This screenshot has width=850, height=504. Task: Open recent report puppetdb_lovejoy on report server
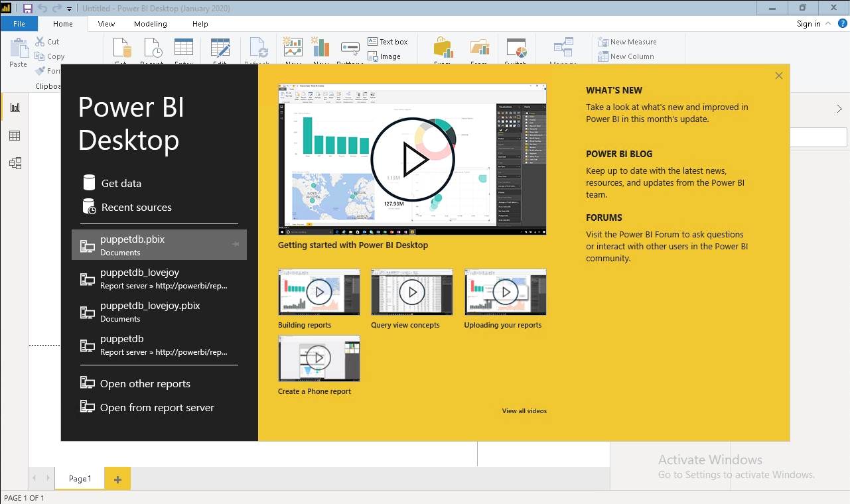tap(159, 278)
